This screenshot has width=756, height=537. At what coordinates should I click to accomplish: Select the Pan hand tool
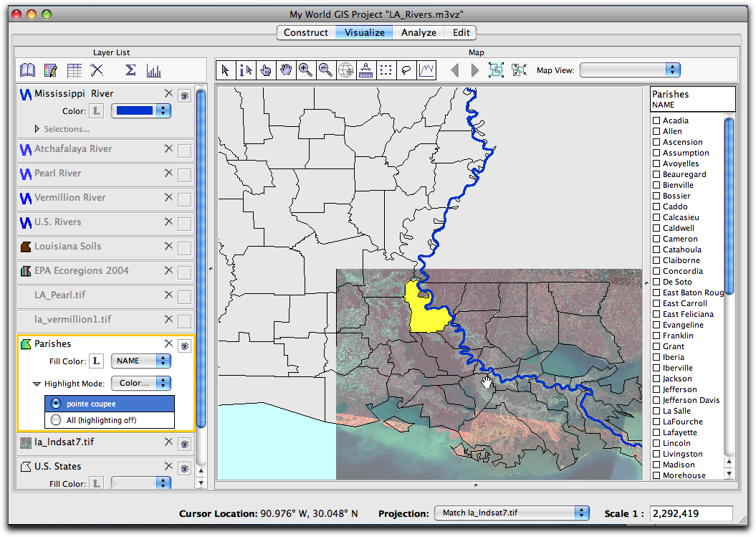pos(284,70)
